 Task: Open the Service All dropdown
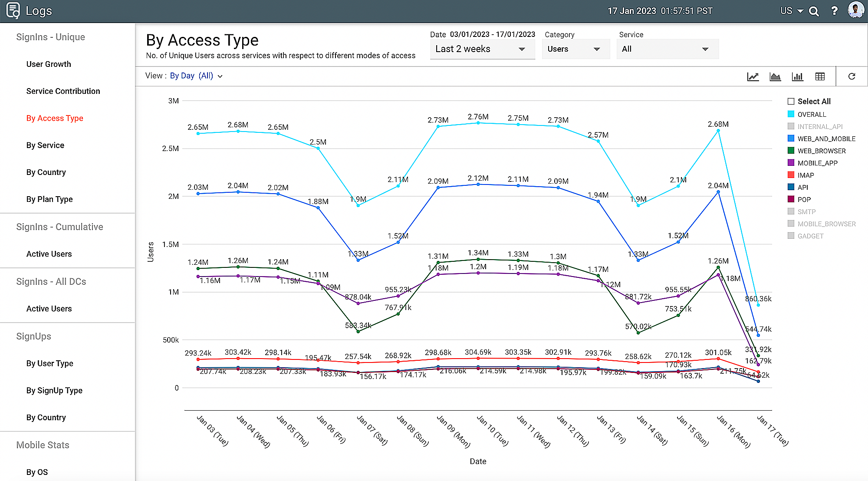tap(667, 49)
